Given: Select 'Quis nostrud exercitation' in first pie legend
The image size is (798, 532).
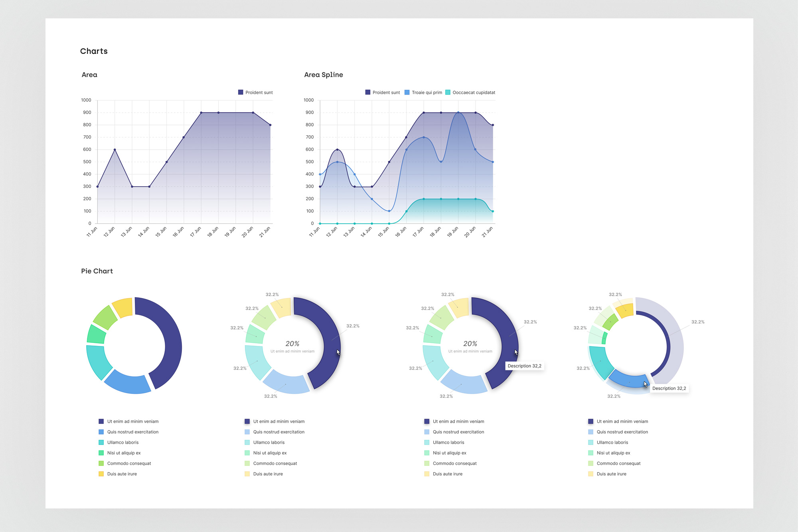Looking at the screenshot, I should coord(132,432).
